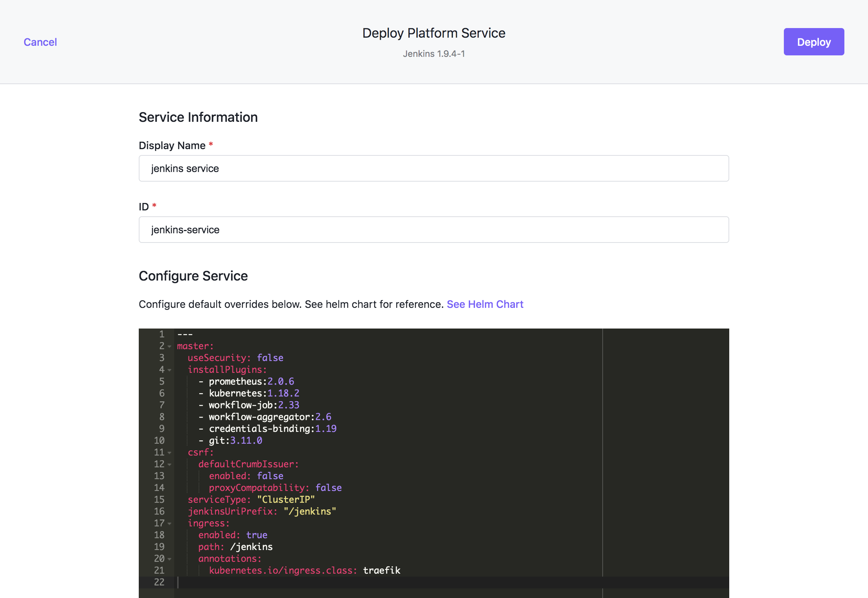Click the serviceType "ClusterIP" value
Viewport: 868px width, 598px height.
pyautogui.click(x=286, y=499)
